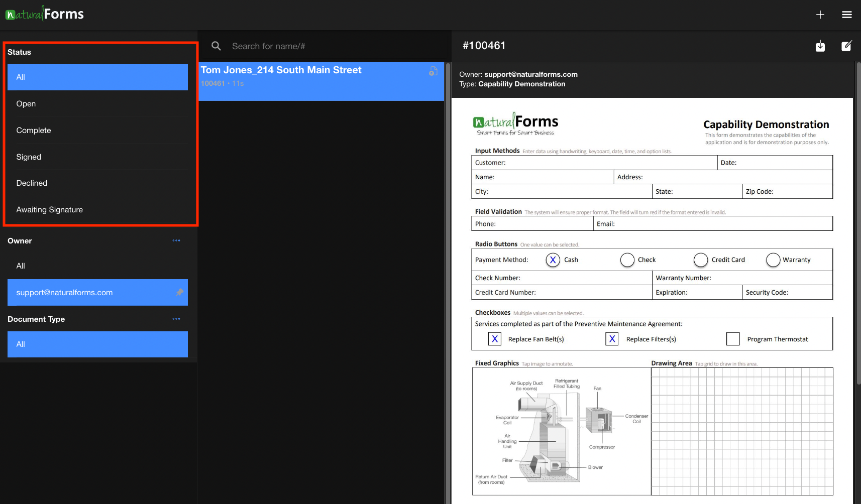The width and height of the screenshot is (861, 504).
Task: Click the pin icon next to support@naturalforms.com
Action: pos(179,292)
